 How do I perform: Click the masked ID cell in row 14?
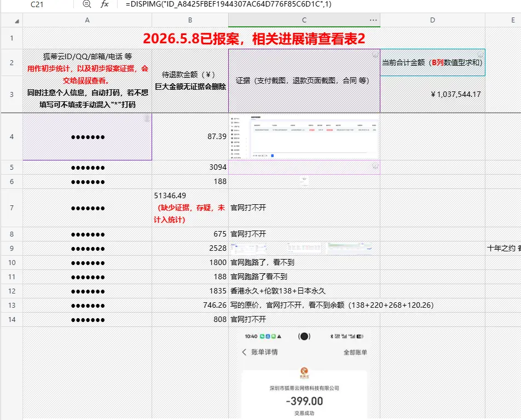[88, 320]
